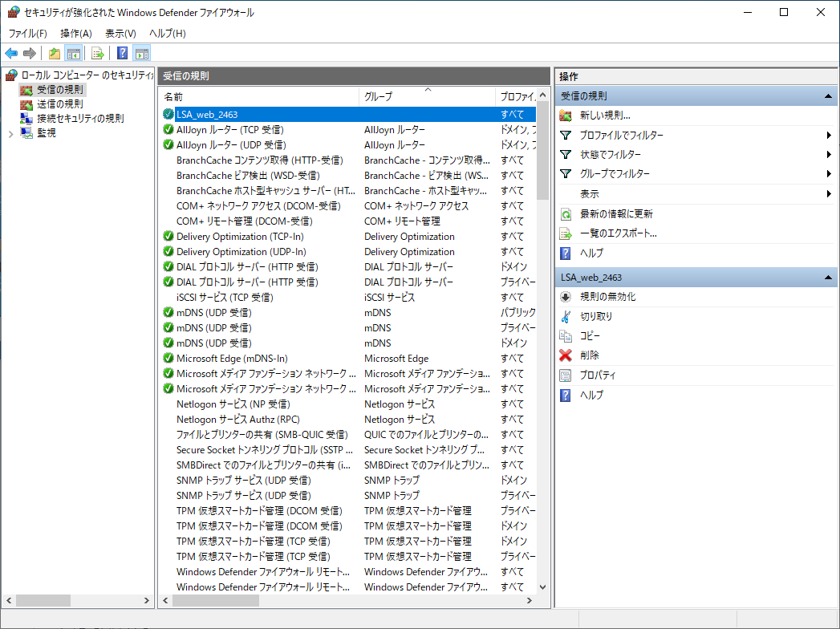Open プロファイルでフィルター submenu arrow
840x629 pixels.
pos(829,135)
